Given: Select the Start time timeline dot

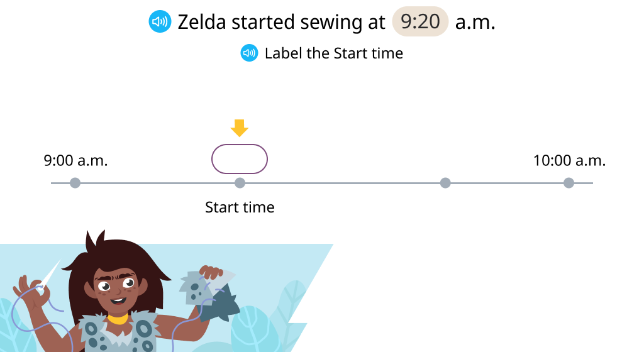Looking at the screenshot, I should point(240,183).
